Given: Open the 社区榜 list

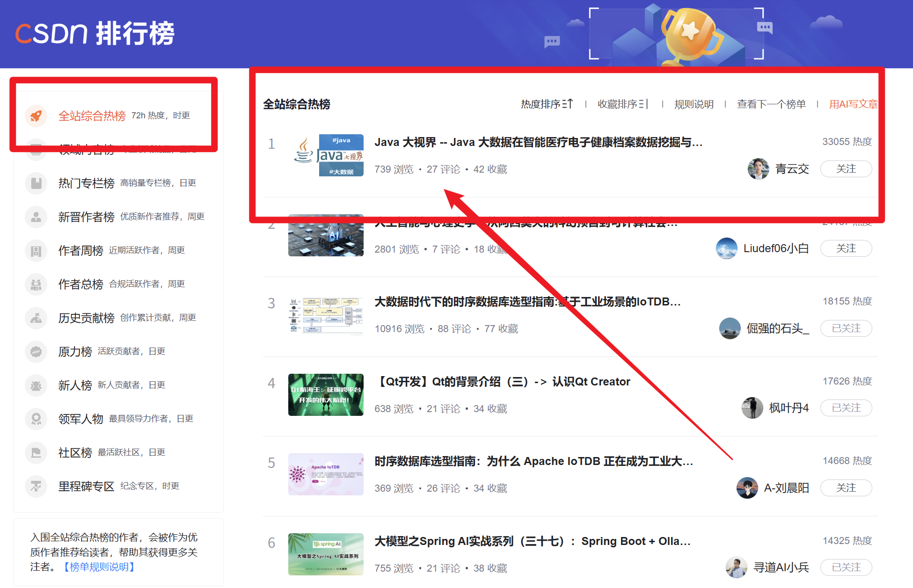Looking at the screenshot, I should [x=75, y=452].
